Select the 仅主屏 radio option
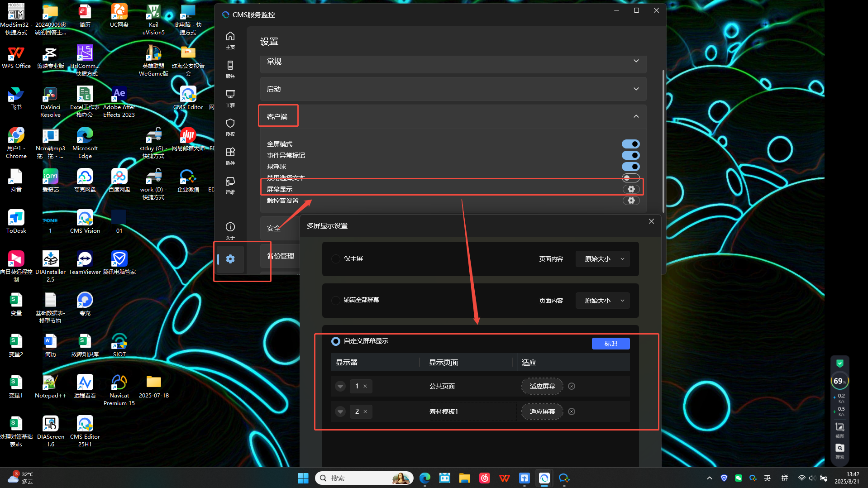Screen dimensions: 868x488 [336, 259]
